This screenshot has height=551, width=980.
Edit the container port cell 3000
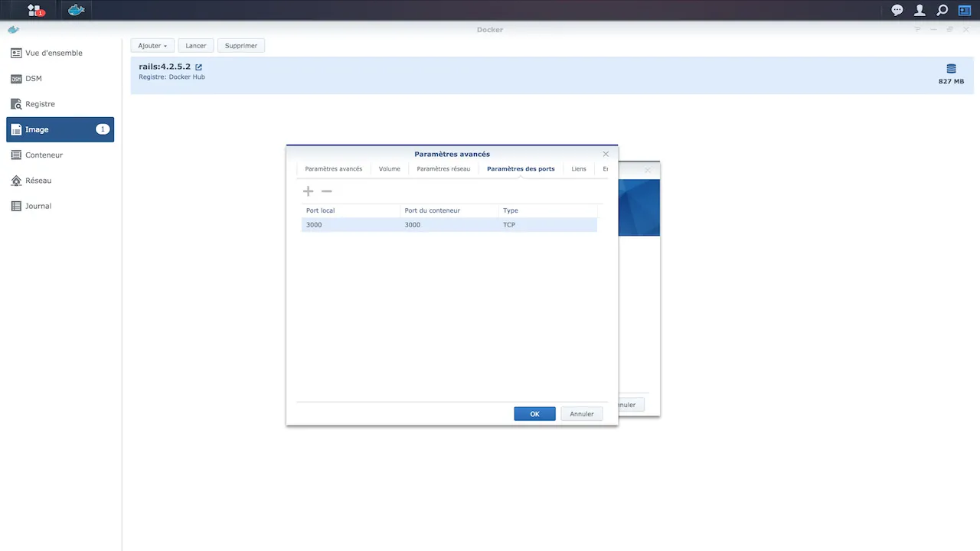click(x=449, y=225)
